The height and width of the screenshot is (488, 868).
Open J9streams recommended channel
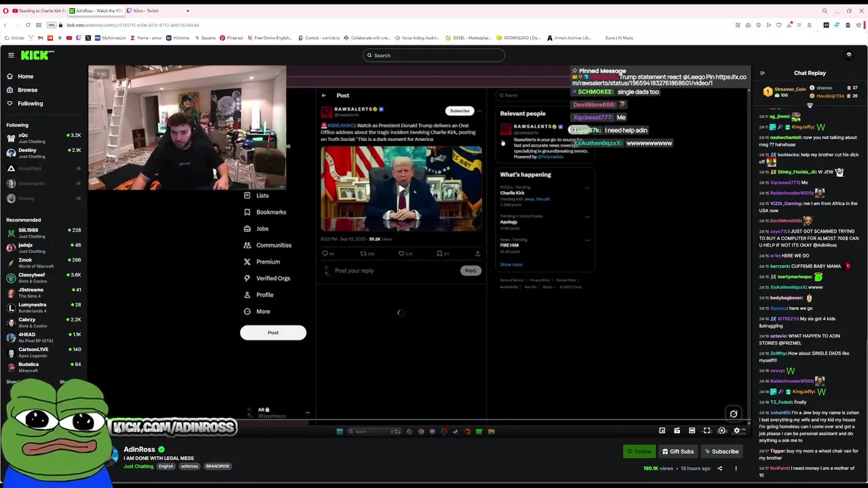click(43, 293)
